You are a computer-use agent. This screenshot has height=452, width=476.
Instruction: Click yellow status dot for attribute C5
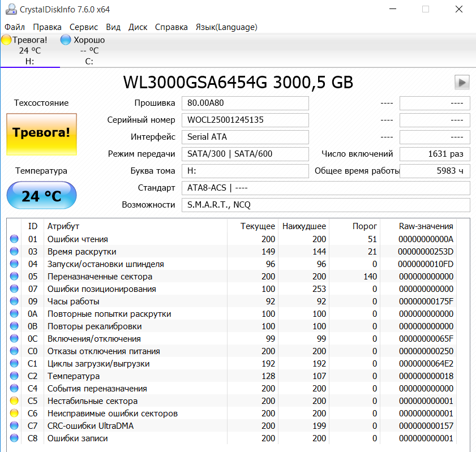pyautogui.click(x=14, y=401)
